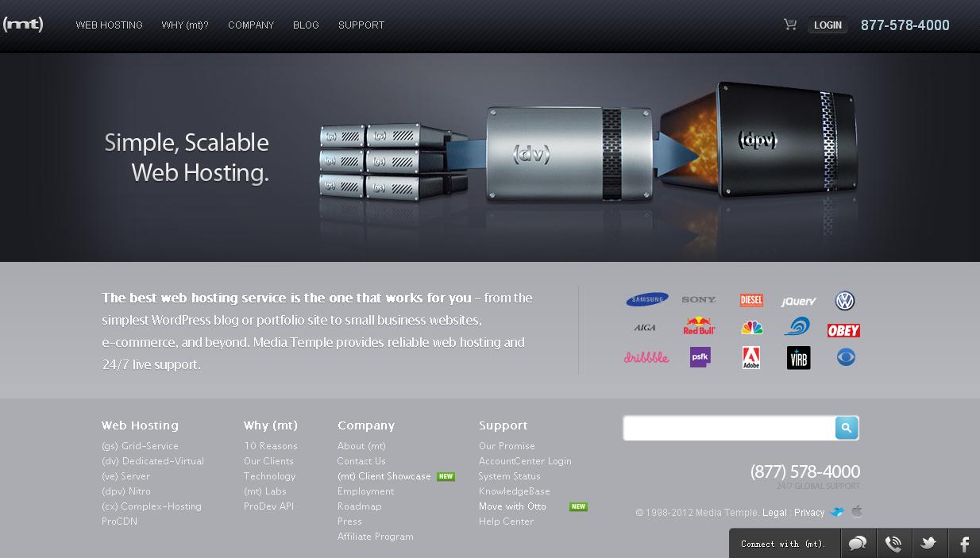Screen dimensions: 980x558
Task: Click the Sony client logo
Action: [x=699, y=300]
